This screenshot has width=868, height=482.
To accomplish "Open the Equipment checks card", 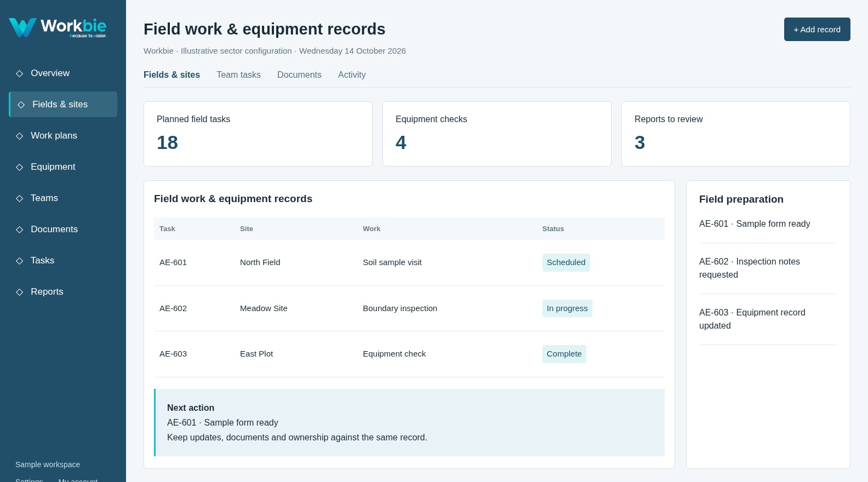I will click(497, 134).
